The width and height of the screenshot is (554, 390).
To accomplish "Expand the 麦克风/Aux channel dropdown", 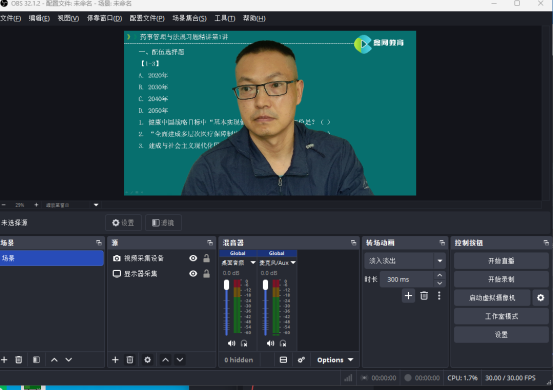I will [x=293, y=262].
